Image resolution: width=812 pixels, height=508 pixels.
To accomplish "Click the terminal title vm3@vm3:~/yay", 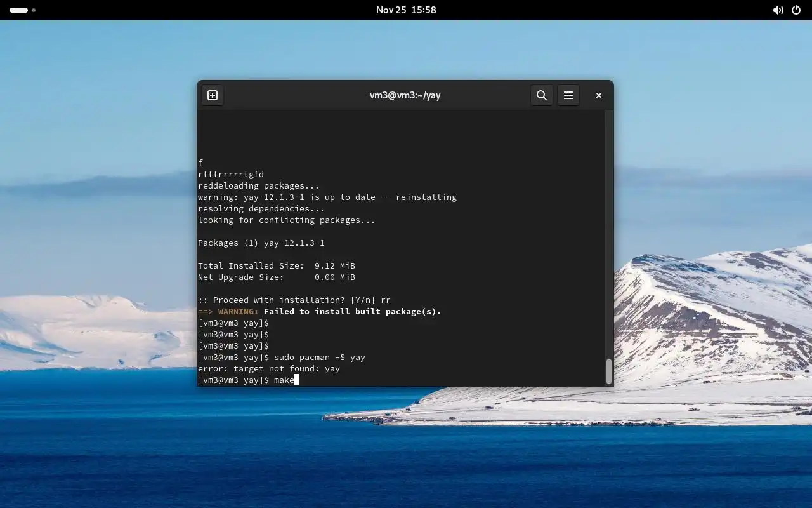I will pos(405,95).
